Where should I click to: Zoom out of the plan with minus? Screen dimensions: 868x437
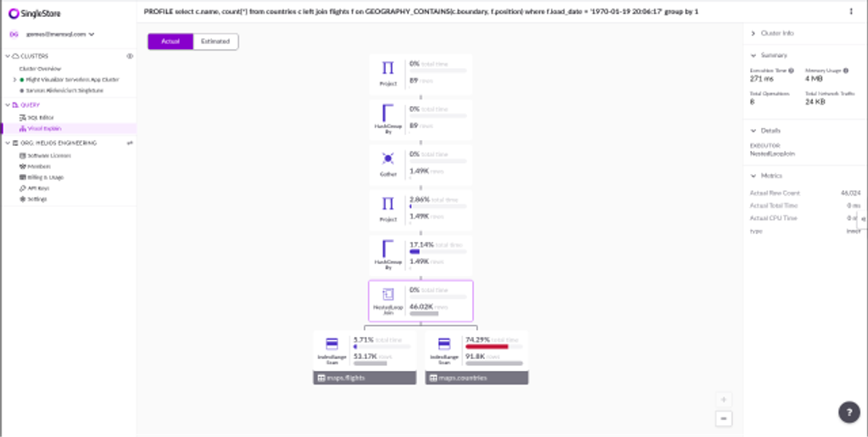(724, 418)
